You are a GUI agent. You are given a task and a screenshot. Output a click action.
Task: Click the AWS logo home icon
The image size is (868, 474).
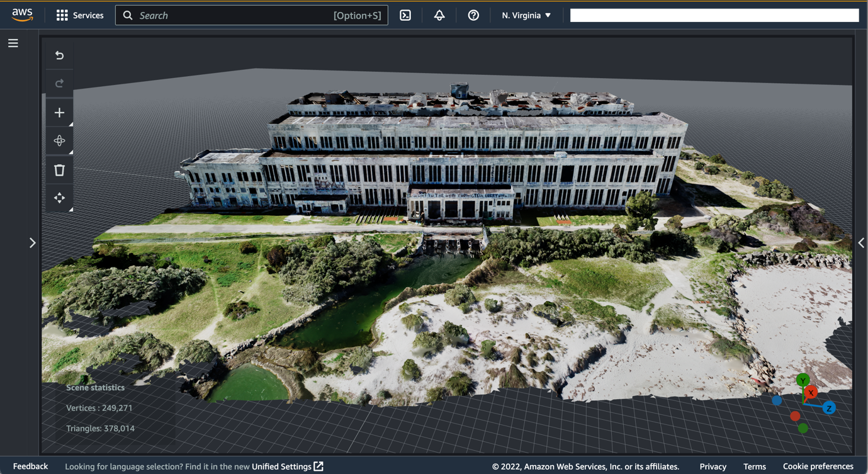point(22,15)
